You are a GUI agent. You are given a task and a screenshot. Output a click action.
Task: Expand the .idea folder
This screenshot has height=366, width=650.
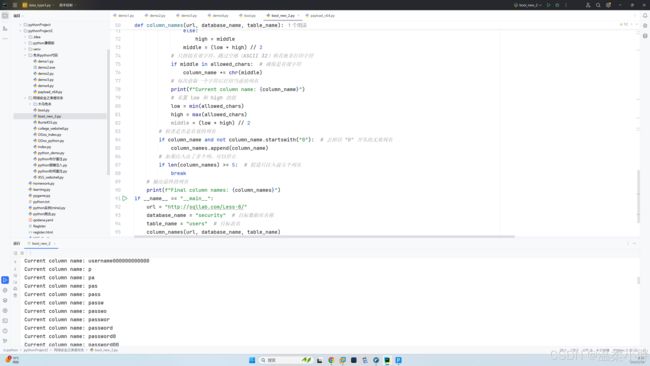coord(25,37)
